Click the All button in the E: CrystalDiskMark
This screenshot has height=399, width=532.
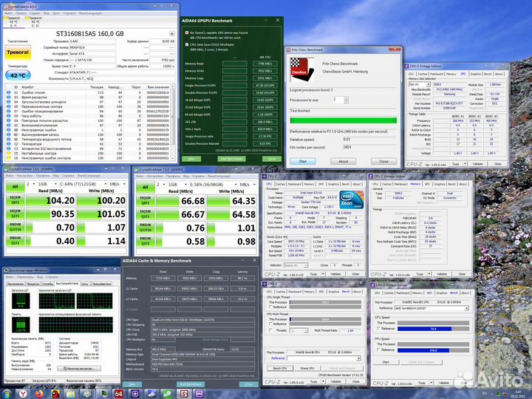(146, 187)
